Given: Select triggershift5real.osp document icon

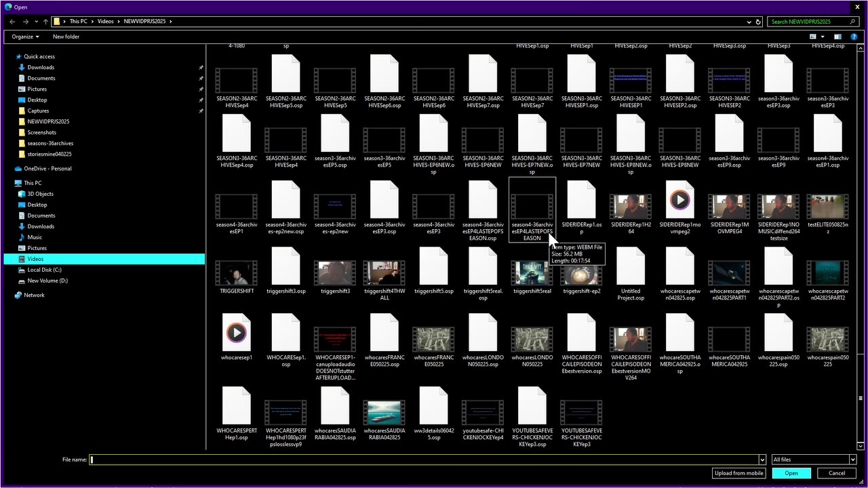Looking at the screenshot, I should (x=483, y=266).
